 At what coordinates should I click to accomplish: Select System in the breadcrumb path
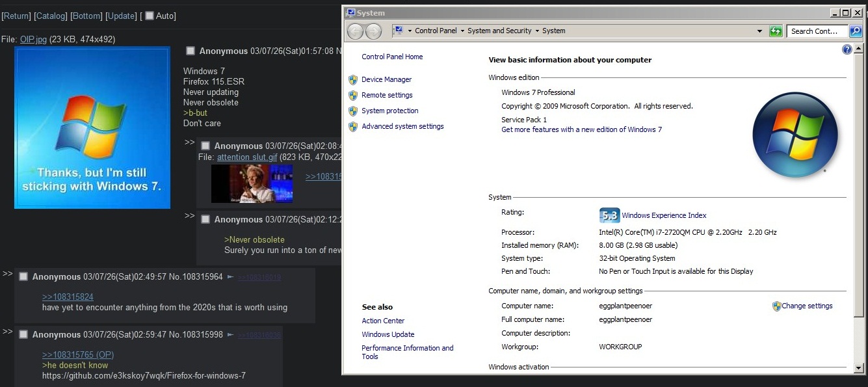point(553,31)
